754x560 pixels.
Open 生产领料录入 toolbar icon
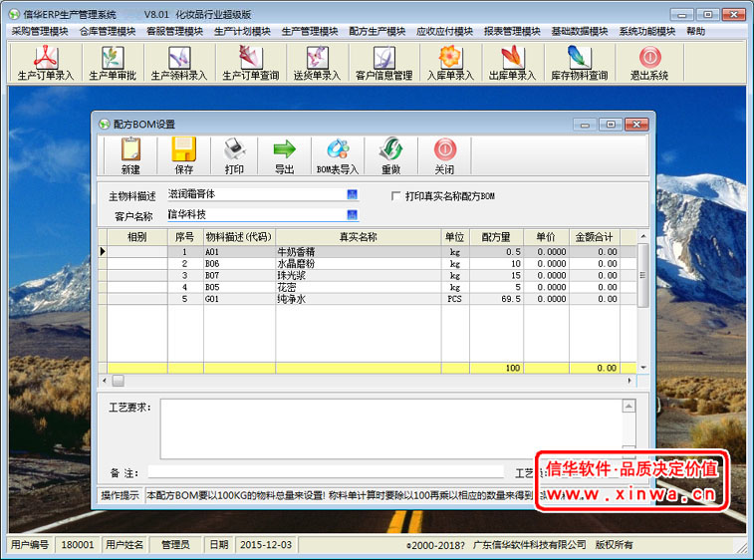[179, 63]
